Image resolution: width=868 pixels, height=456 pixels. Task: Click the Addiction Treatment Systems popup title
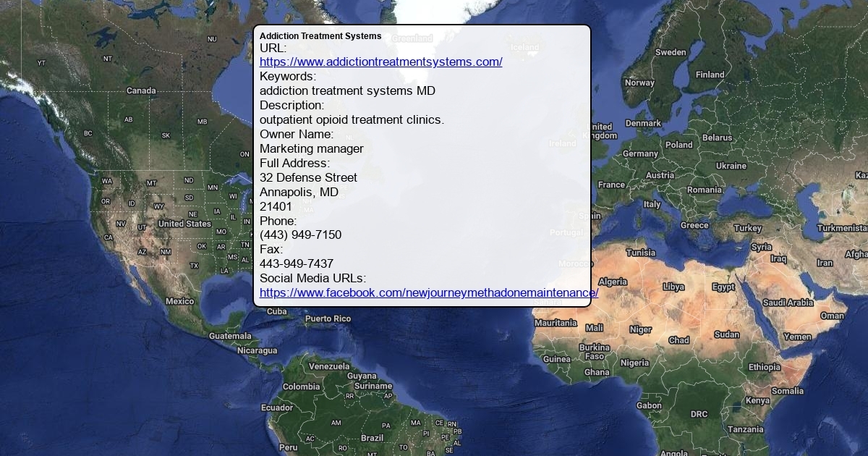(320, 36)
